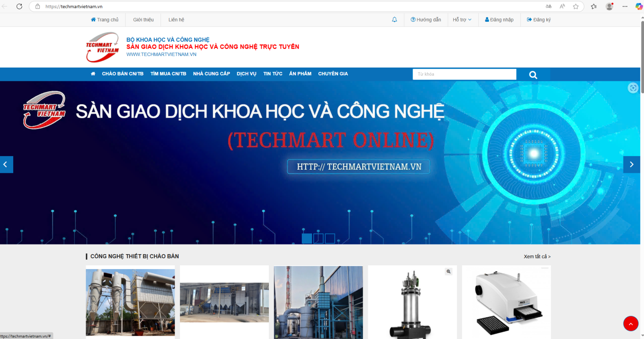Click the SÀN GIAO DỊCH KHOA HỌC header title
Screen dimensions: 644x339
pyautogui.click(x=213, y=47)
